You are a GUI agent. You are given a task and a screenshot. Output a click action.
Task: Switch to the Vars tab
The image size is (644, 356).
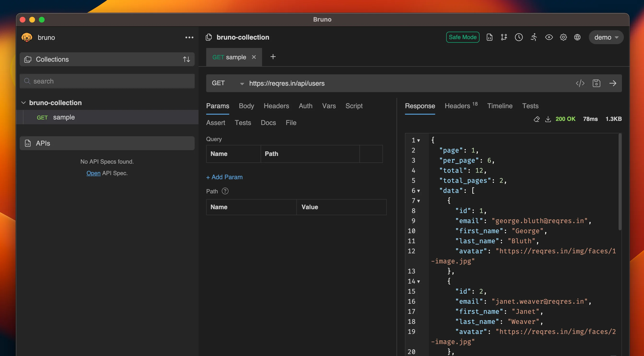click(329, 106)
